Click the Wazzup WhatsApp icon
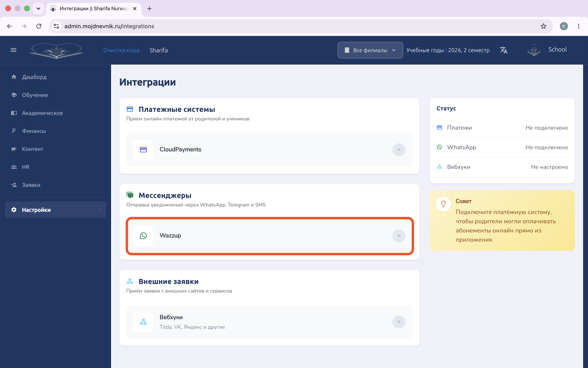 [143, 236]
